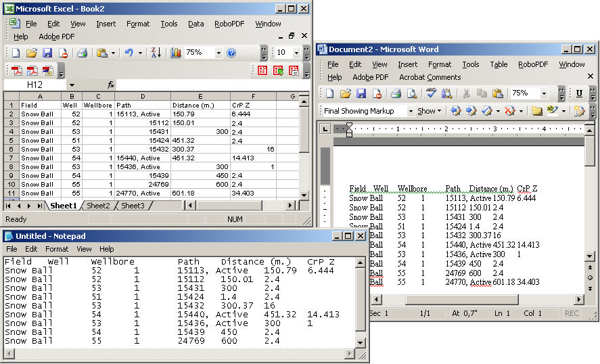Open Excel's 75% zoom dropdown
600x364 pixels.
(x=218, y=53)
